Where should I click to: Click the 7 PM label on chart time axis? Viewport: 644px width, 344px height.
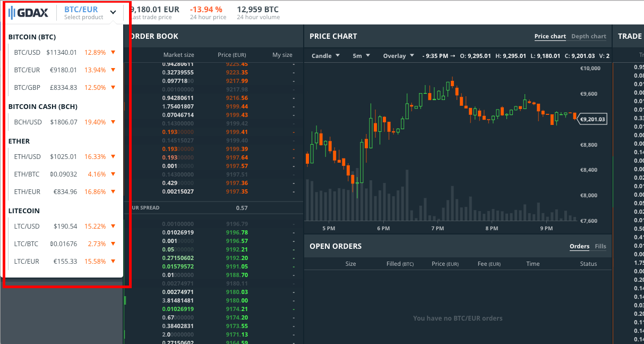pos(437,229)
